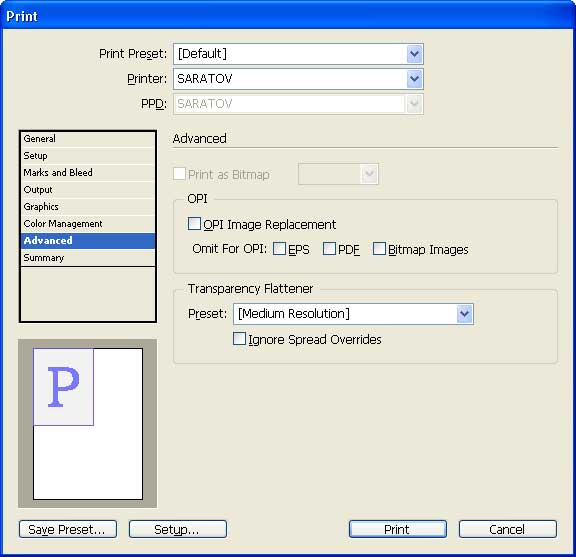The height and width of the screenshot is (557, 576).
Task: Open the Setup... button at bottom
Action: point(178,529)
